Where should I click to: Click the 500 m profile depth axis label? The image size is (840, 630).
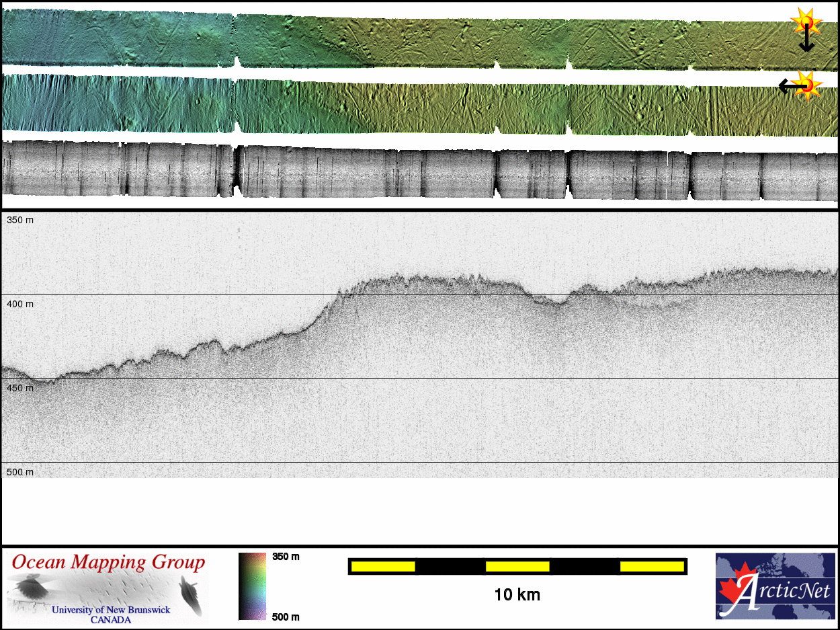[20, 472]
